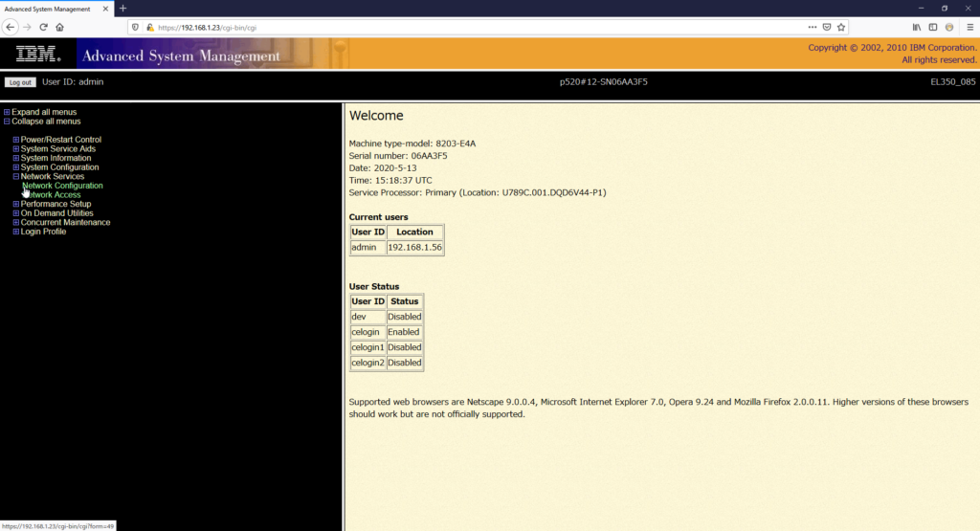Open Network Access link
This screenshot has height=531, width=980.
52,195
